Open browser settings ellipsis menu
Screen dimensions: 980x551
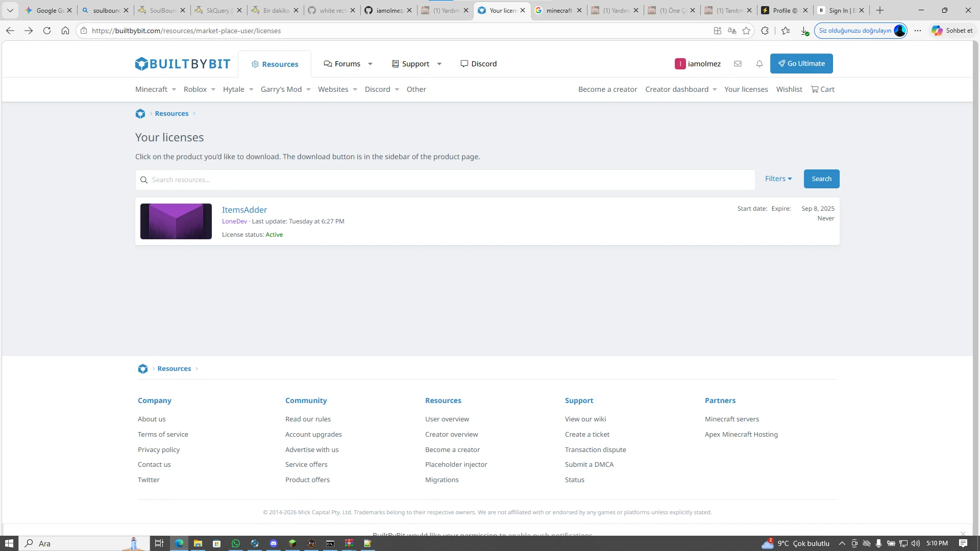[918, 31]
